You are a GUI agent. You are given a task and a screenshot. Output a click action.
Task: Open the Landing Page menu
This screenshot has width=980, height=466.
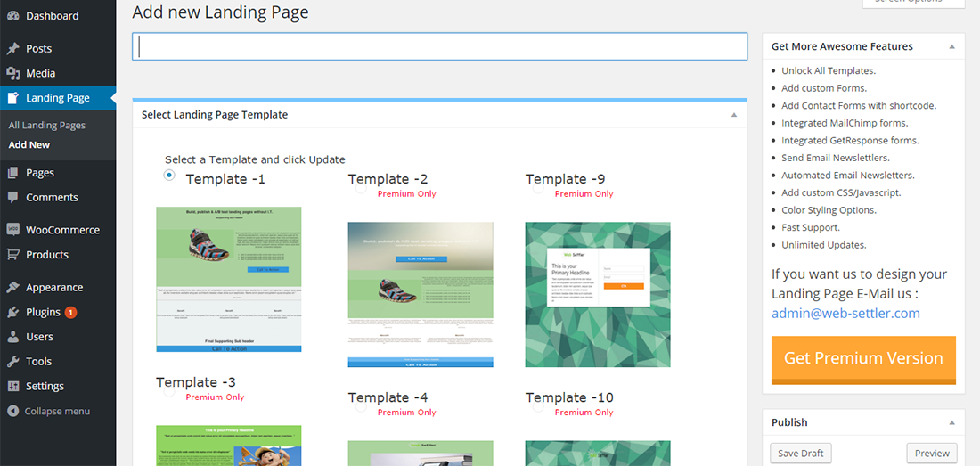pos(58,98)
